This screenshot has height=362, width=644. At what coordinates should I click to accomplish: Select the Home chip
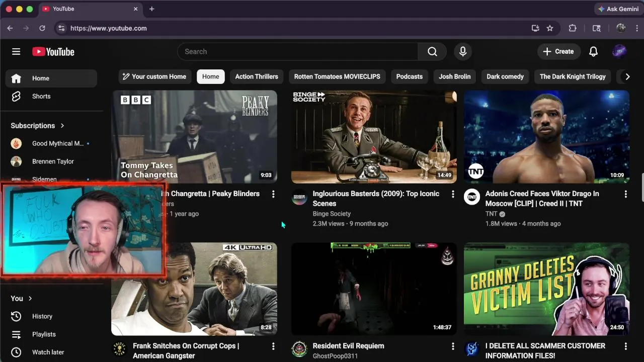[211, 76]
